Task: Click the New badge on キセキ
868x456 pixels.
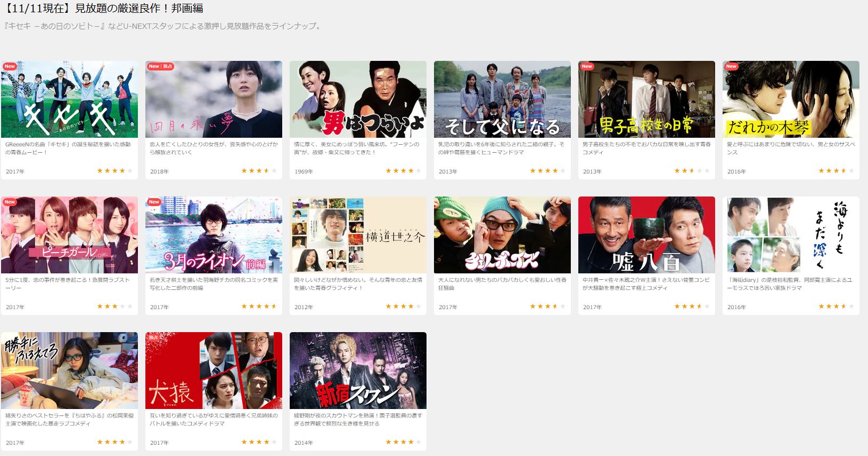Action: coord(10,66)
